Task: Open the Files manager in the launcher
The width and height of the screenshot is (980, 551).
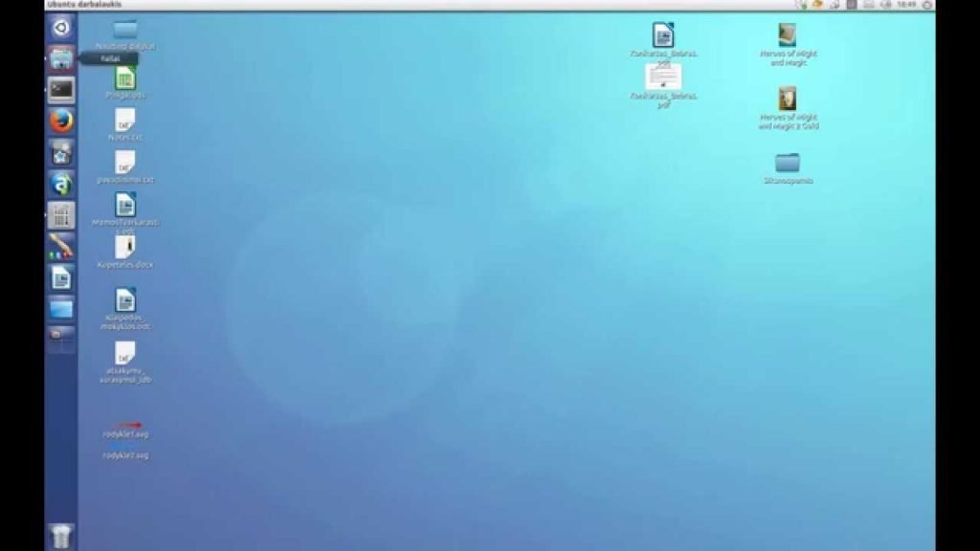Action: click(60, 58)
